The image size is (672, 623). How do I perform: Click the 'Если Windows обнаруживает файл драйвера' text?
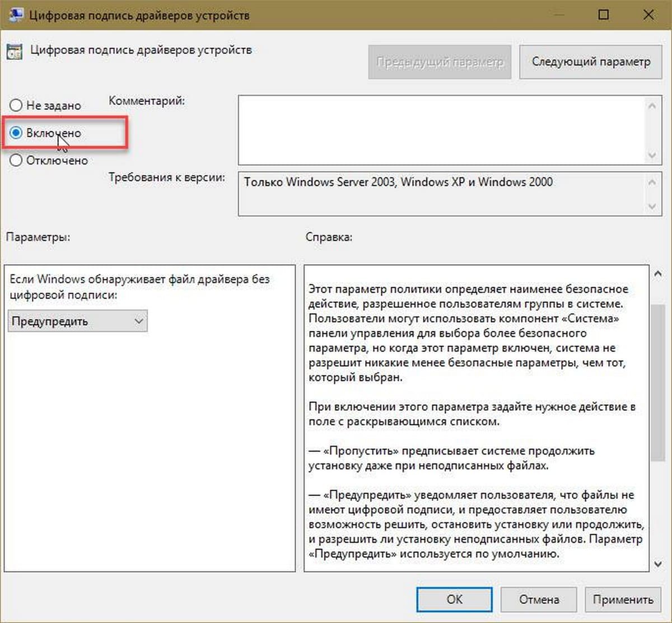[x=139, y=286]
